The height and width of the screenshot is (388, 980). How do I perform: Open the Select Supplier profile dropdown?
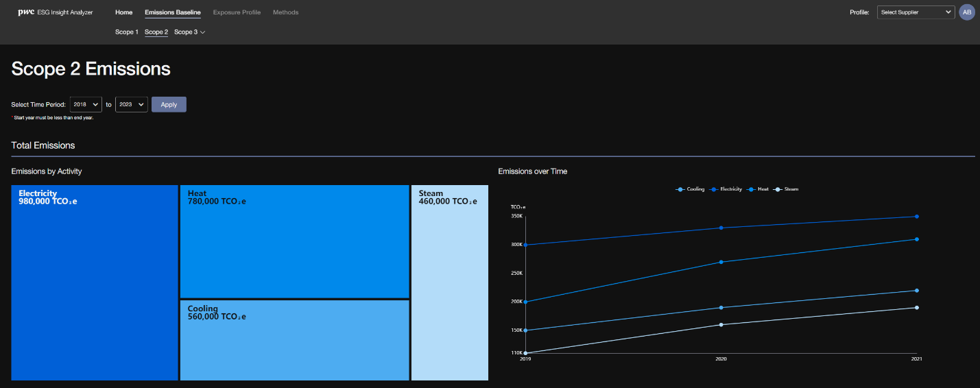tap(916, 12)
